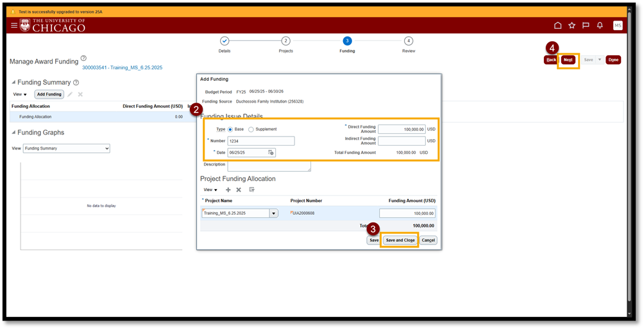Open the Watchlist flag icon
This screenshot has width=644, height=329.
pos(586,26)
